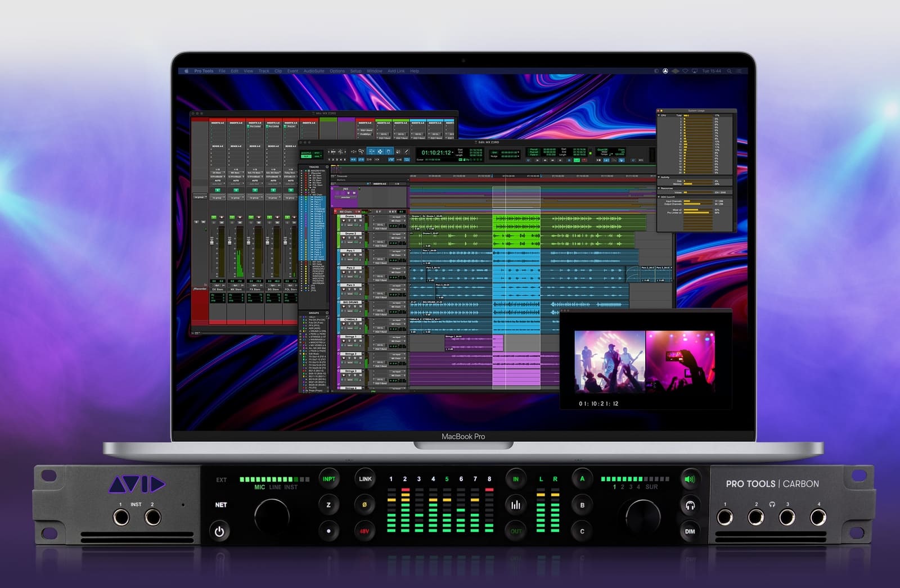
Task: Open the Groups list options menu
Action: 327,313
